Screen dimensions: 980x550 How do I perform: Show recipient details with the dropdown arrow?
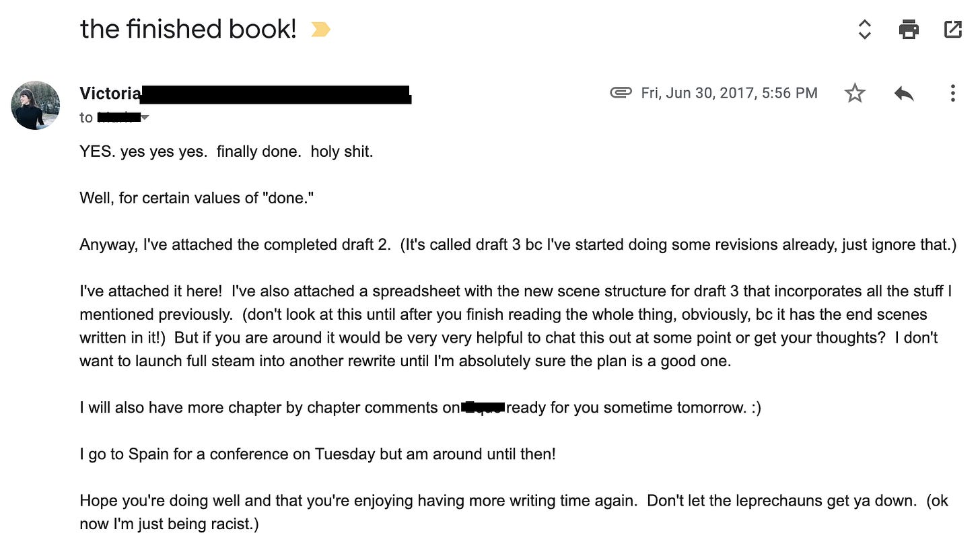[145, 118]
